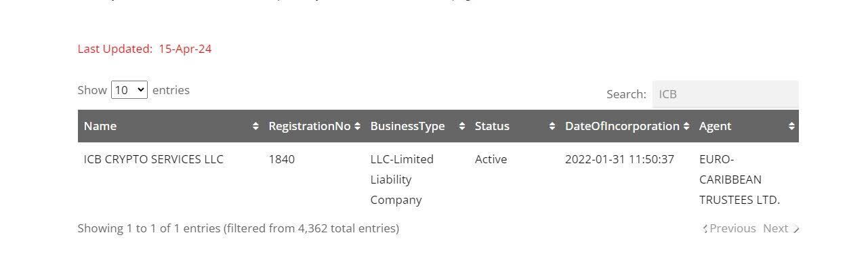Viewport: 868px width, 275px height.
Task: Click the Name column header label
Action: [x=100, y=126]
